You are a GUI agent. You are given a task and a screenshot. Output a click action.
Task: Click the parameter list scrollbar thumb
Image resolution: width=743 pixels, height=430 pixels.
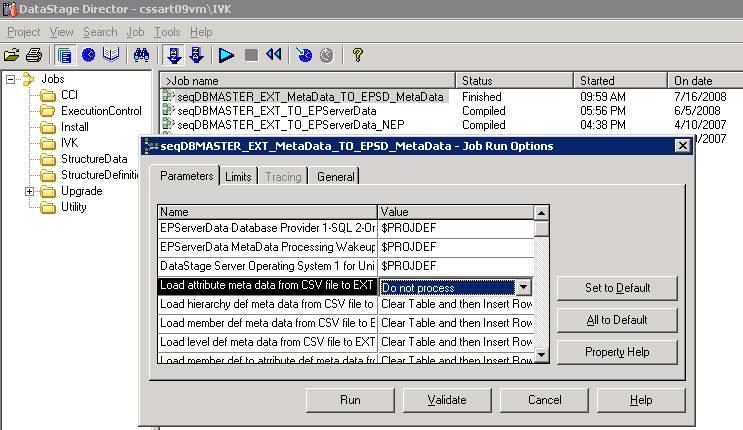click(541, 229)
